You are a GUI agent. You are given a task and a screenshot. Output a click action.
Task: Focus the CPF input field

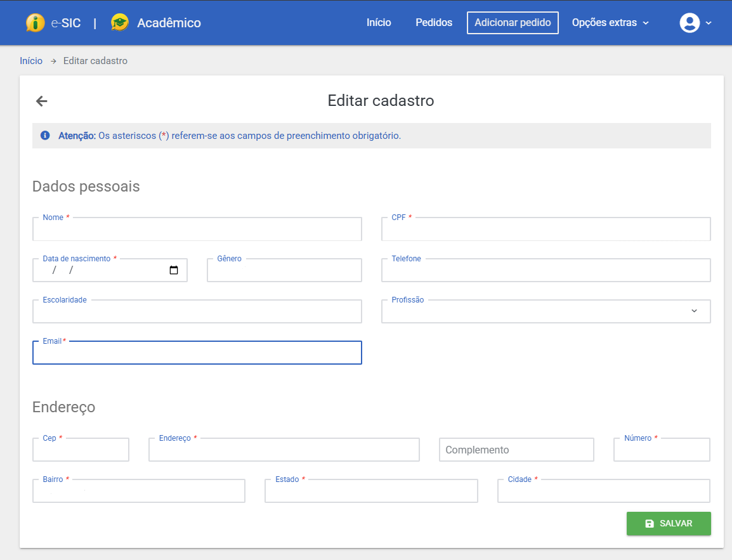(x=546, y=229)
